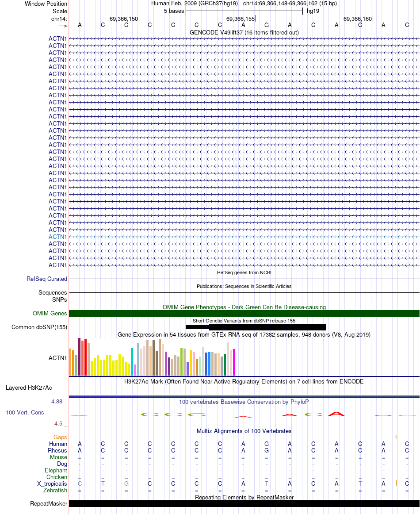Select the Rhesus alignment row label
Screen dimensions: 420x514
tap(57, 450)
